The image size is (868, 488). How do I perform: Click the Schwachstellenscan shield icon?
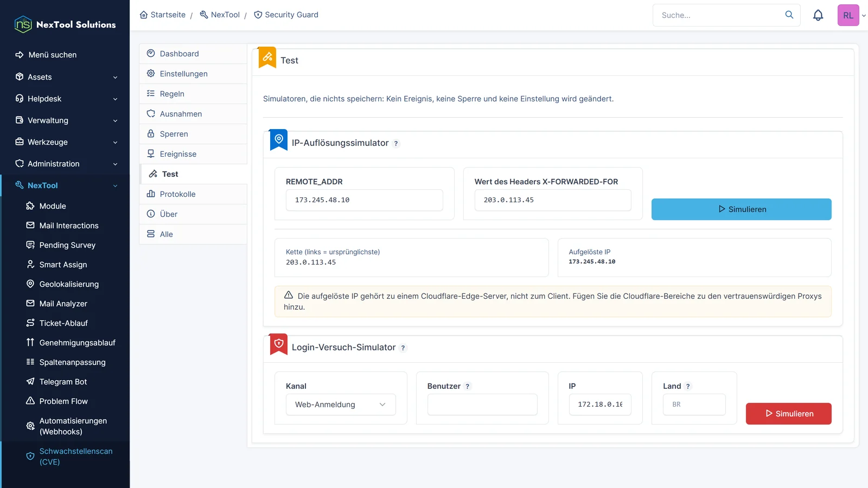pyautogui.click(x=30, y=456)
